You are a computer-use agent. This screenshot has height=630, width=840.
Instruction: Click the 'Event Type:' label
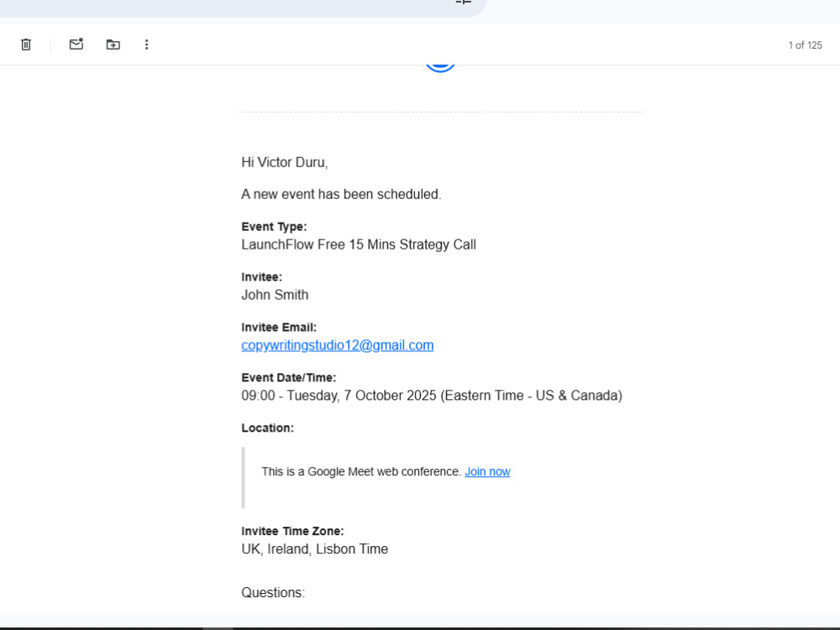point(274,227)
